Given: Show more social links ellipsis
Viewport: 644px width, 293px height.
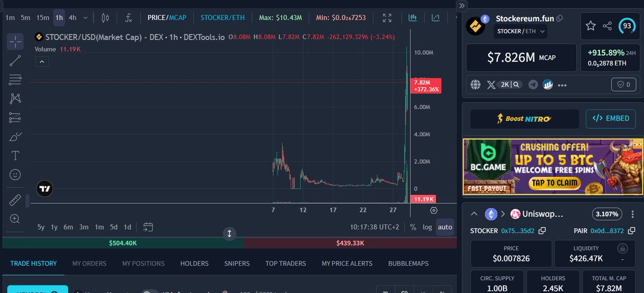Looking at the screenshot, I should [562, 85].
